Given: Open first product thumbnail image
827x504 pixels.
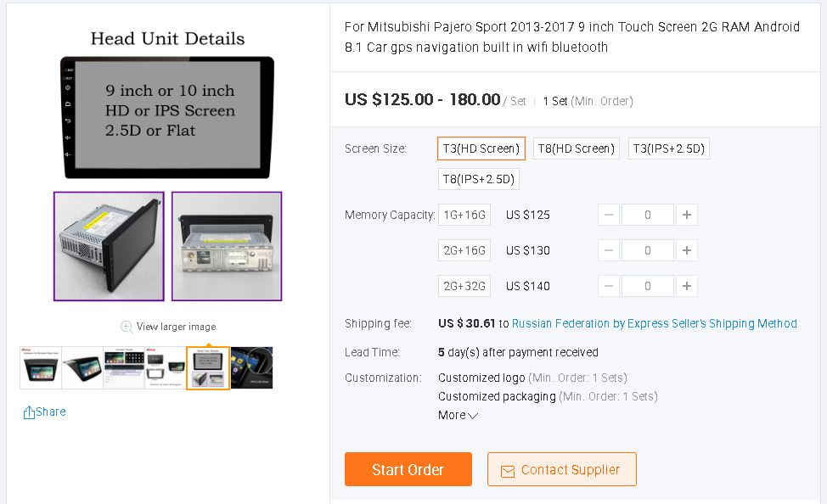Looking at the screenshot, I should coord(41,367).
